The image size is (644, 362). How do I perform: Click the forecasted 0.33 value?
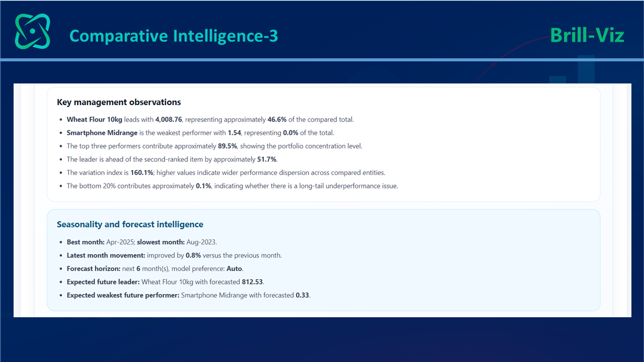point(302,295)
